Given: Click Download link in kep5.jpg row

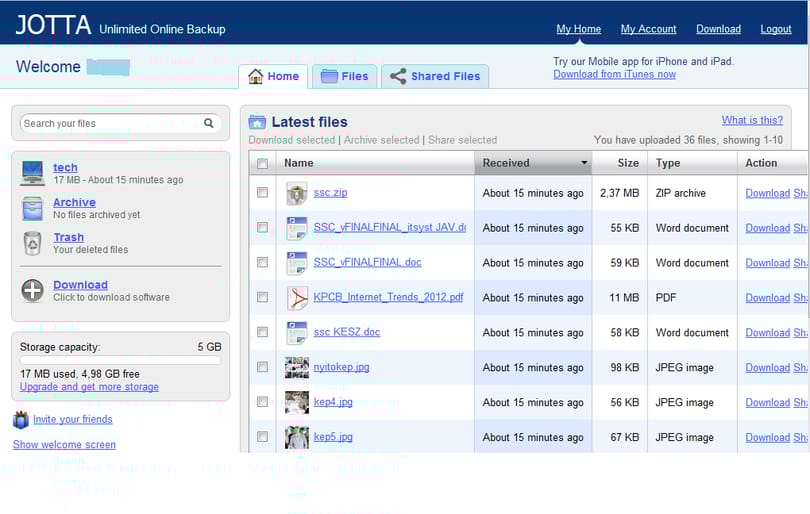Looking at the screenshot, I should click(768, 438).
